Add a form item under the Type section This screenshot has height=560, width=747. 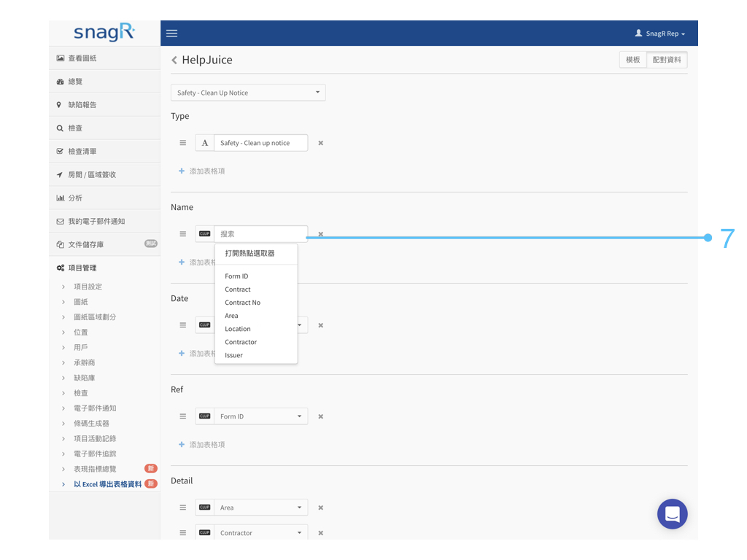click(201, 171)
